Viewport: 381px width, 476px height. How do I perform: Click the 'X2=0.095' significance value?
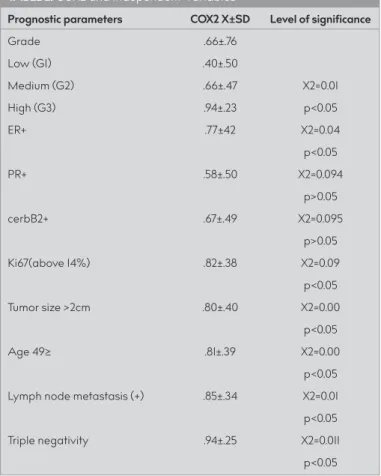(x=320, y=219)
